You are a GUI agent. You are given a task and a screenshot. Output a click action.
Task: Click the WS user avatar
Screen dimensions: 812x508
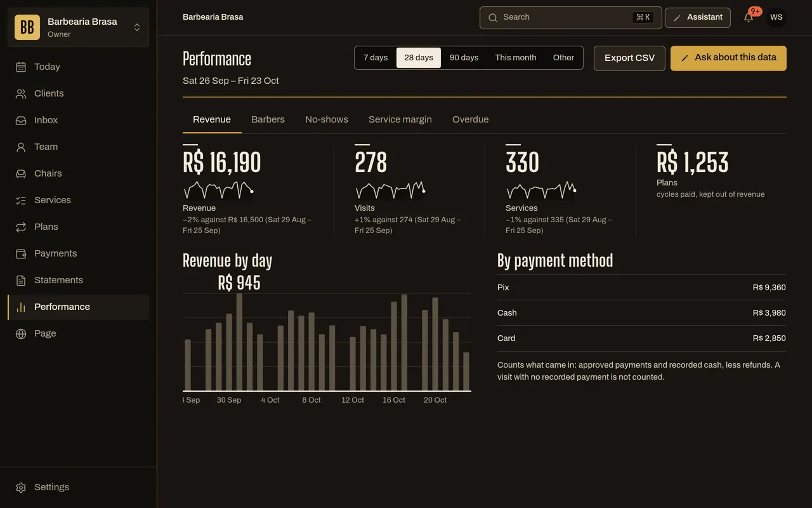(x=776, y=17)
